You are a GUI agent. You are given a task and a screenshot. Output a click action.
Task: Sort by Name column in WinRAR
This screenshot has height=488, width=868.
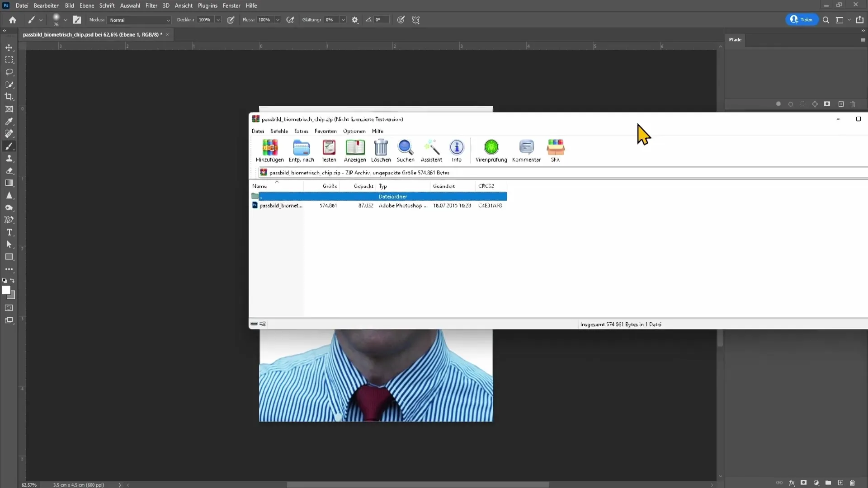pyautogui.click(x=276, y=186)
